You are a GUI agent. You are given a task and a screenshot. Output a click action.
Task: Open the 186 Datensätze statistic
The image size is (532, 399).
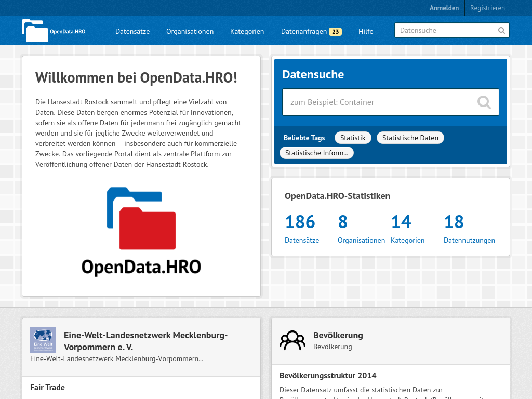tap(302, 229)
